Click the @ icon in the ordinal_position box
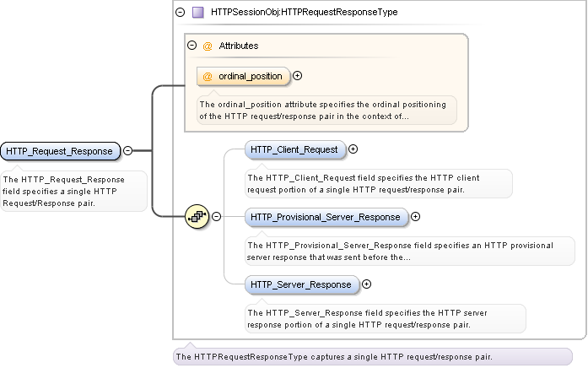 (x=208, y=76)
